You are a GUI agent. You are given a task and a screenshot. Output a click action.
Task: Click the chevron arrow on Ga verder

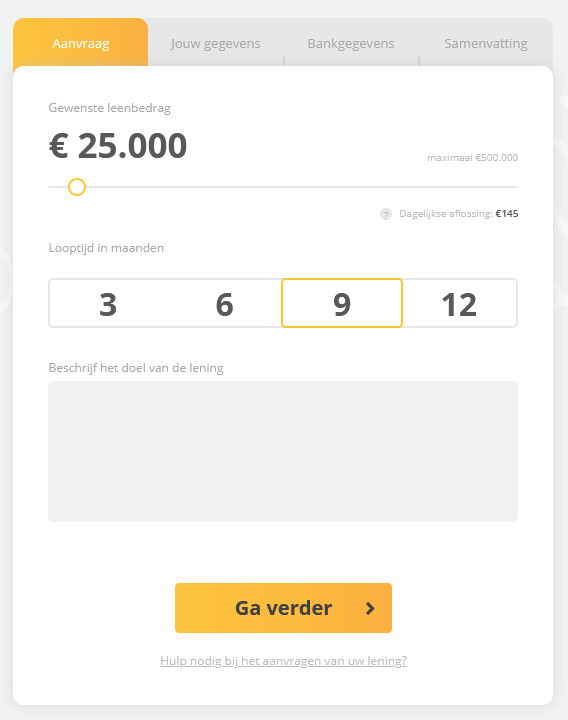pyautogui.click(x=370, y=608)
